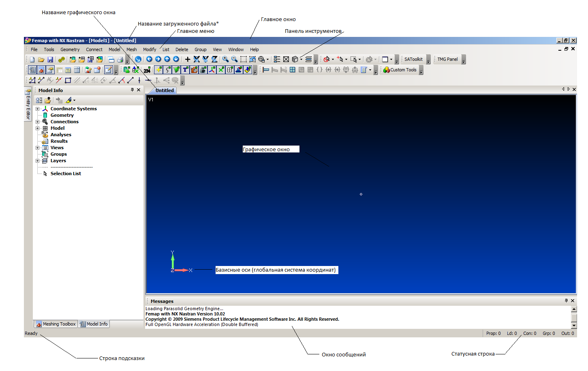588x371 pixels.
Task: Click the blue down arrow pan icon
Action: click(x=176, y=59)
